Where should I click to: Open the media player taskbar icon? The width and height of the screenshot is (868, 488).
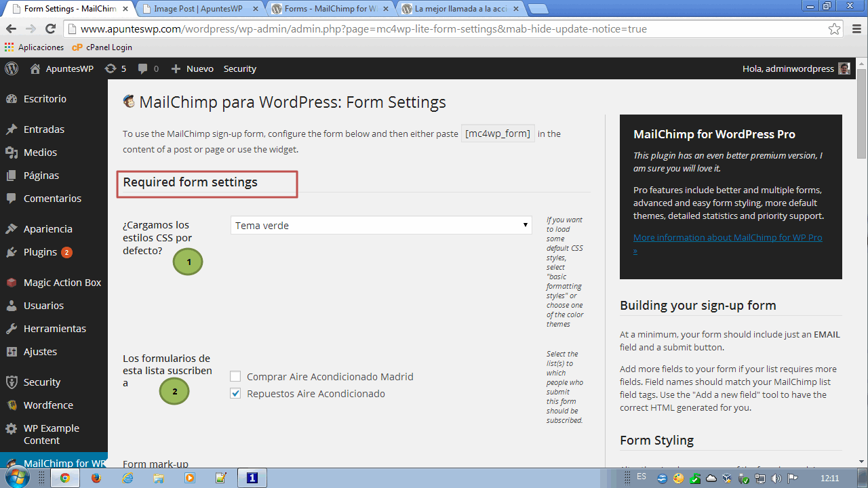click(189, 478)
